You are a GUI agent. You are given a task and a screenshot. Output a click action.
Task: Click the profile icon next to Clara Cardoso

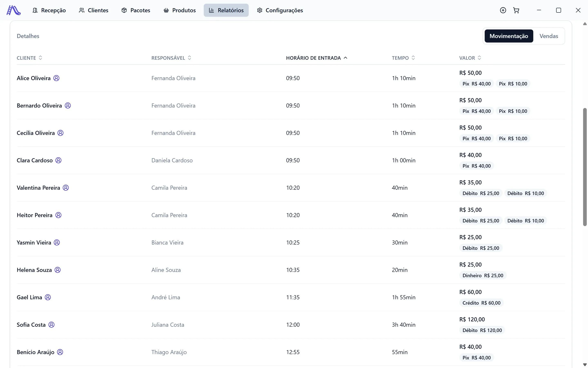[58, 160]
